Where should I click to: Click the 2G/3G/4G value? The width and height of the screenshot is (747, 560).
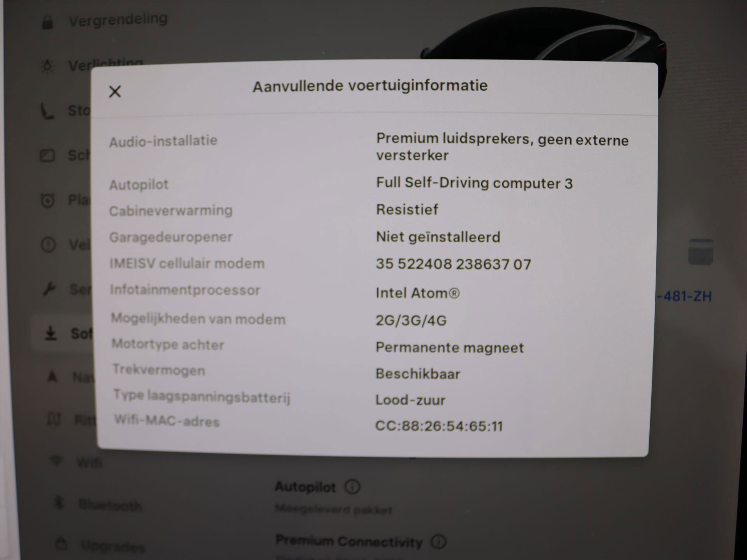tap(411, 320)
